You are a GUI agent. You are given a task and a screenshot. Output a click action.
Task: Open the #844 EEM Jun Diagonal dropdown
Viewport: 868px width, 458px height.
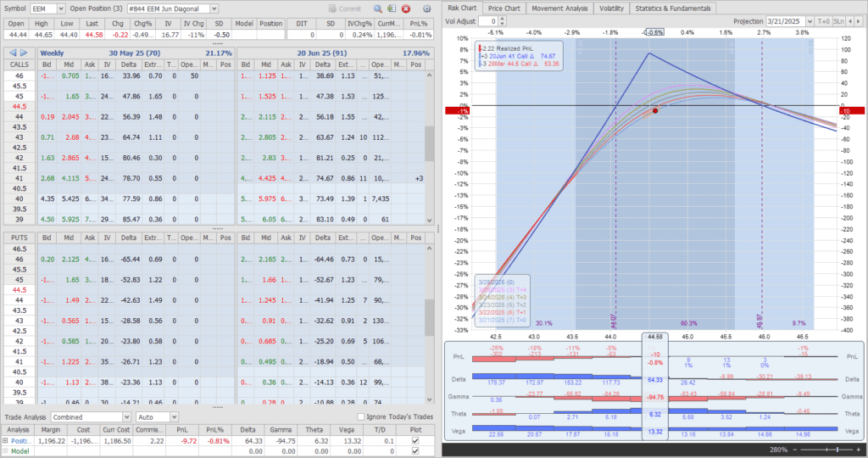click(214, 8)
